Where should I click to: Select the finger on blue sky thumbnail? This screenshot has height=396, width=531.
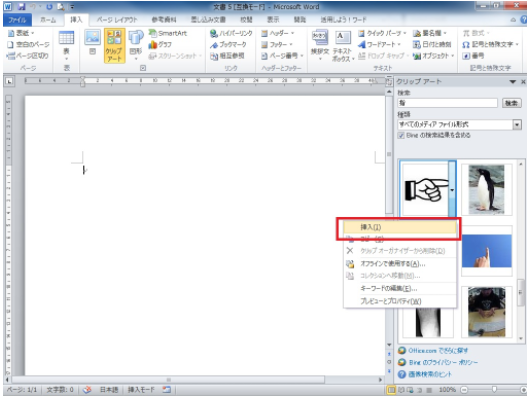click(x=487, y=251)
